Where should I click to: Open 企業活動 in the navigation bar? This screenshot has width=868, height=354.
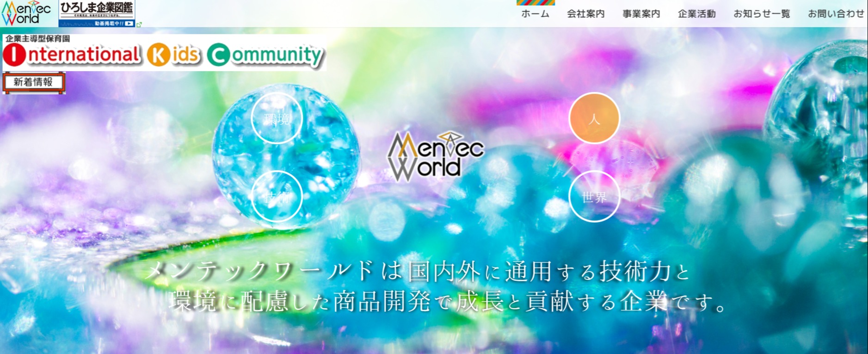click(x=696, y=14)
